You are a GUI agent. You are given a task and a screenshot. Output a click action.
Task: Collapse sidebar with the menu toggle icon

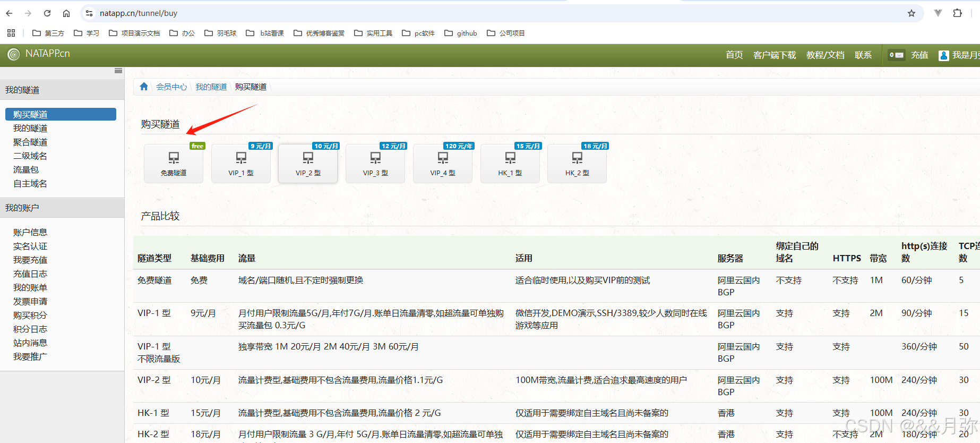[118, 71]
